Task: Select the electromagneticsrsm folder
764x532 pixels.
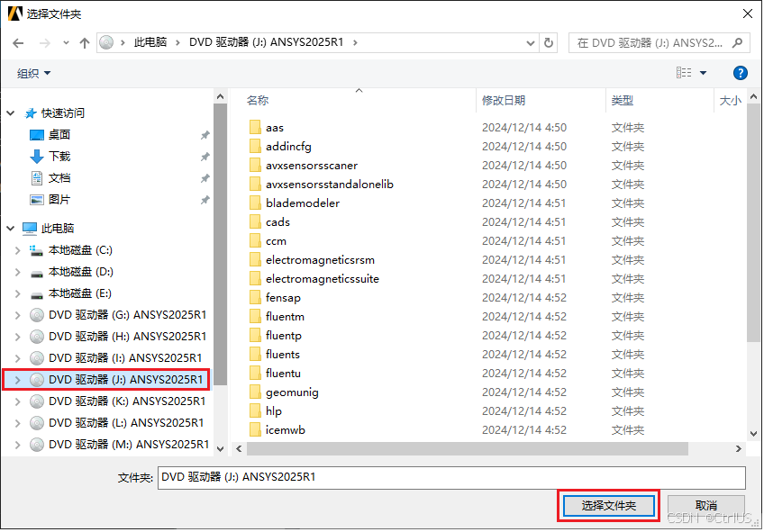Action: [x=320, y=260]
